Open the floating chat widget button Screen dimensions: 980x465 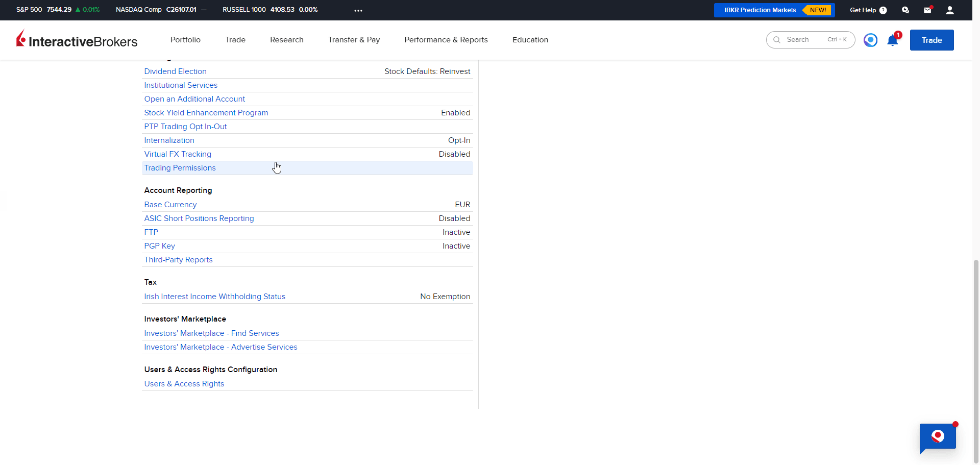coord(938,437)
